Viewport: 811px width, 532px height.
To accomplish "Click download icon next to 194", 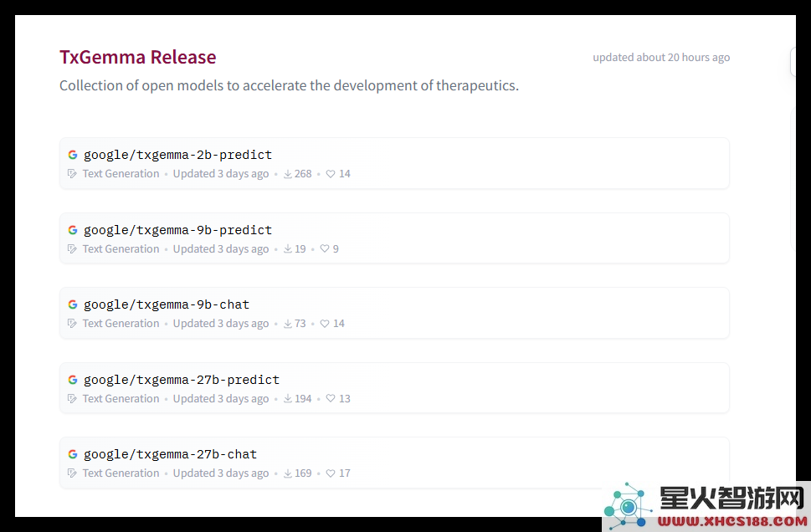I will coord(288,399).
